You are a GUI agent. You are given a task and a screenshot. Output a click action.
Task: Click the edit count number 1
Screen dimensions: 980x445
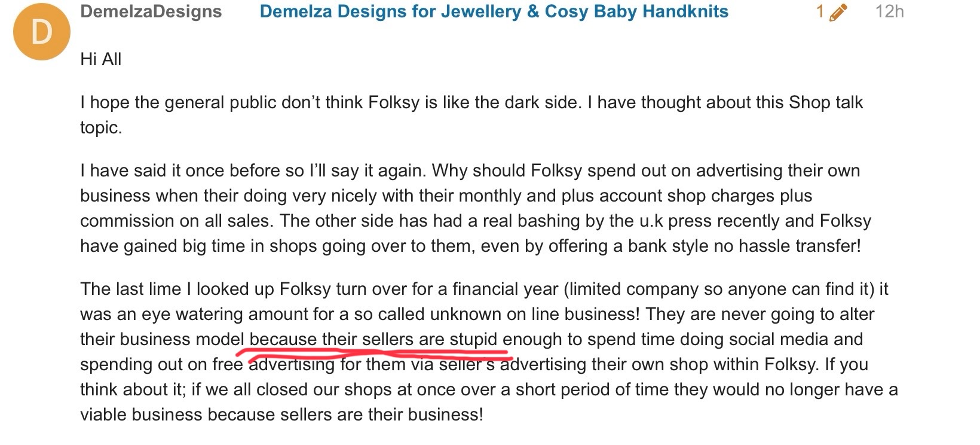click(x=820, y=12)
